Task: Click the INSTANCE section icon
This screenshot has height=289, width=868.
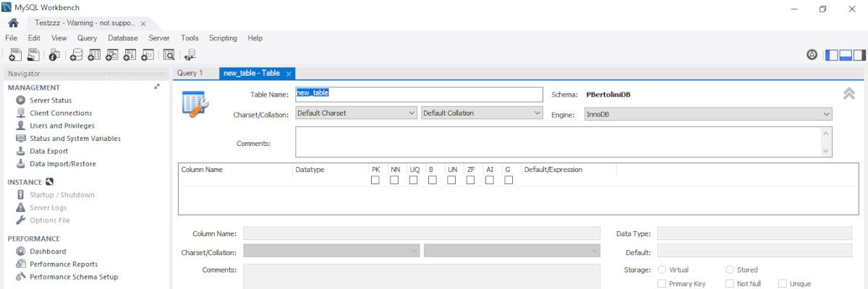Action: (49, 182)
